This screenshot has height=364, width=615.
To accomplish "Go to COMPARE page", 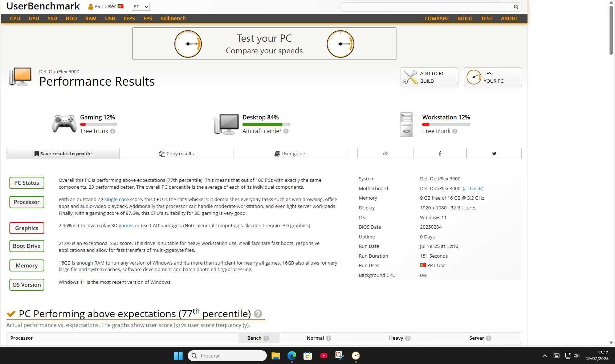I will tap(437, 19).
